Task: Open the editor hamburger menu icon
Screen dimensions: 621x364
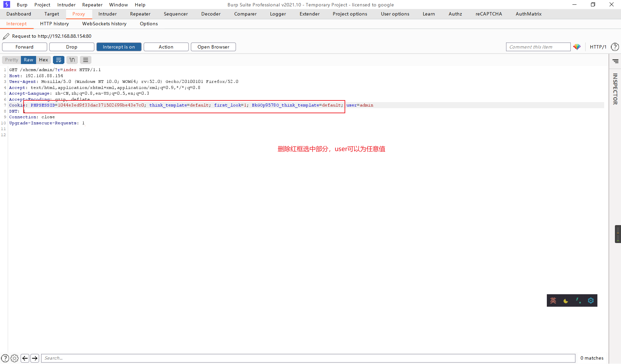Action: click(86, 60)
